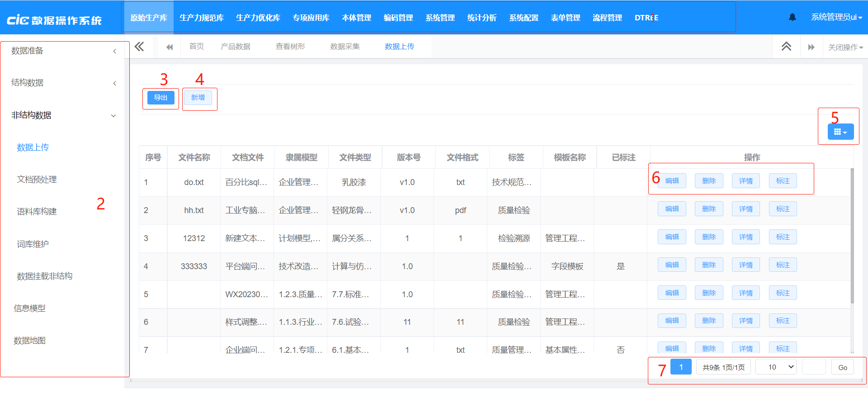Image resolution: width=868 pixels, height=408 pixels.
Task: Click the 导出 export button
Action: pyautogui.click(x=160, y=98)
